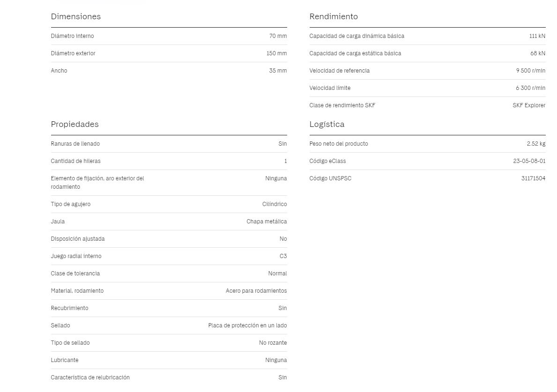Select the UNSPSC code 31171504
Viewport: 557px width, 392px height.
533,178
